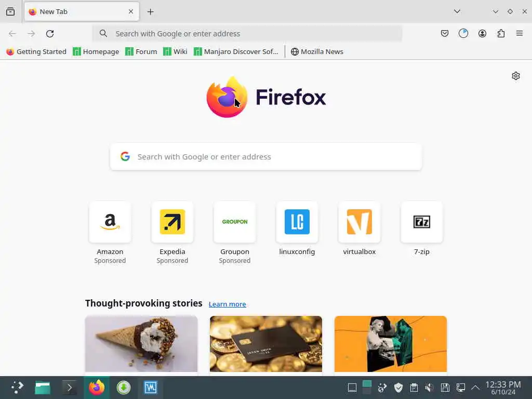Switch desktop with virtual desktop pager
The image size is (532, 399).
[367, 388]
